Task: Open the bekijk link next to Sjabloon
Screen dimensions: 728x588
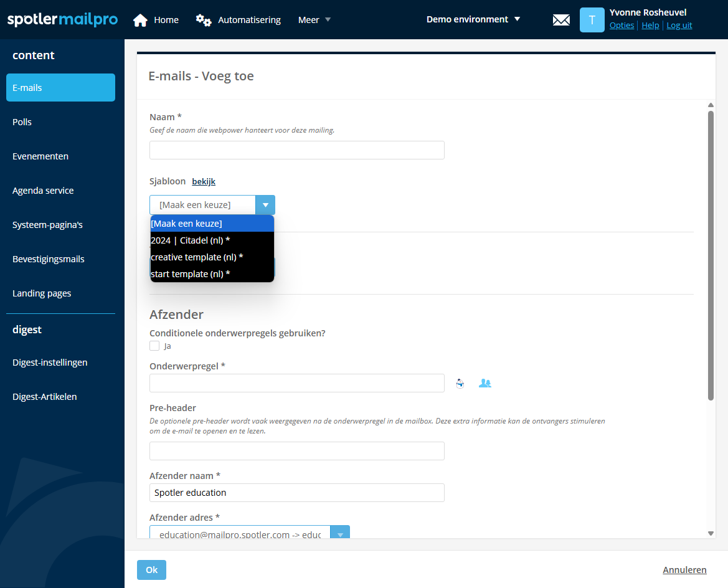Action: click(x=204, y=182)
